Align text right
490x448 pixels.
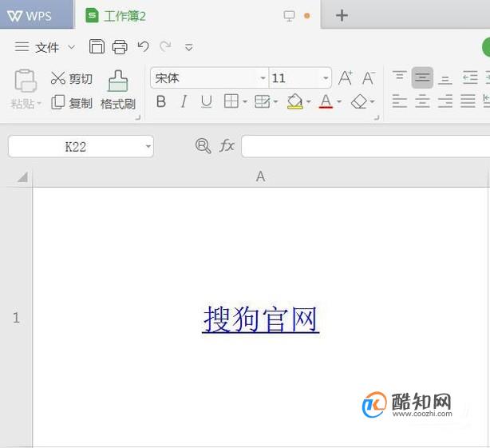pos(445,101)
